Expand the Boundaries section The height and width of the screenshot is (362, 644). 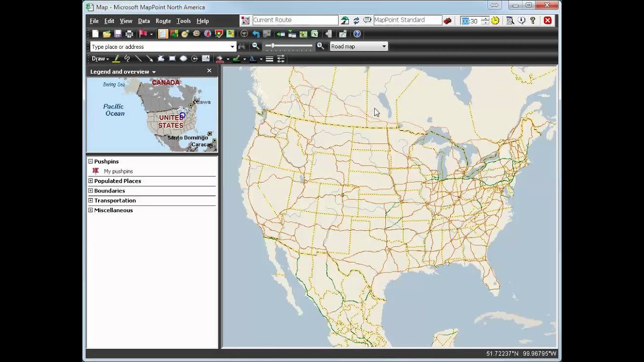tap(91, 191)
